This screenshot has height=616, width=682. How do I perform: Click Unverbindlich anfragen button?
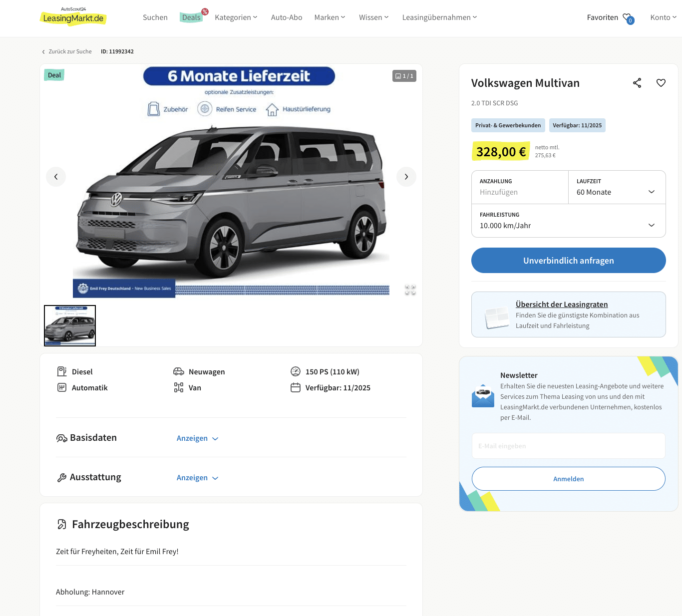point(569,261)
